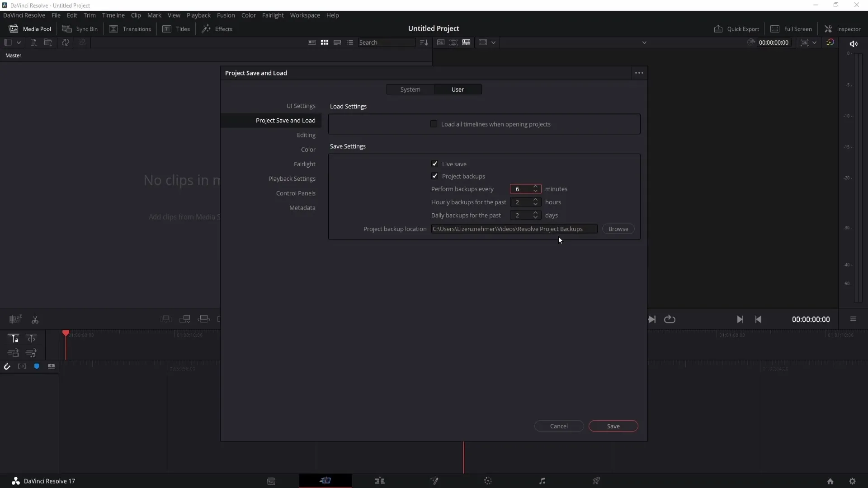Image resolution: width=868 pixels, height=488 pixels.
Task: Select the System settings tab
Action: (410, 89)
